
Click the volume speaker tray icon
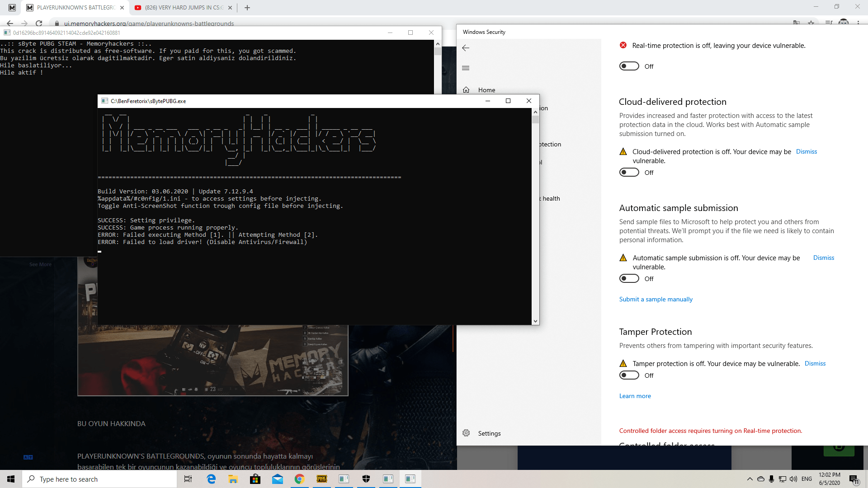click(793, 479)
